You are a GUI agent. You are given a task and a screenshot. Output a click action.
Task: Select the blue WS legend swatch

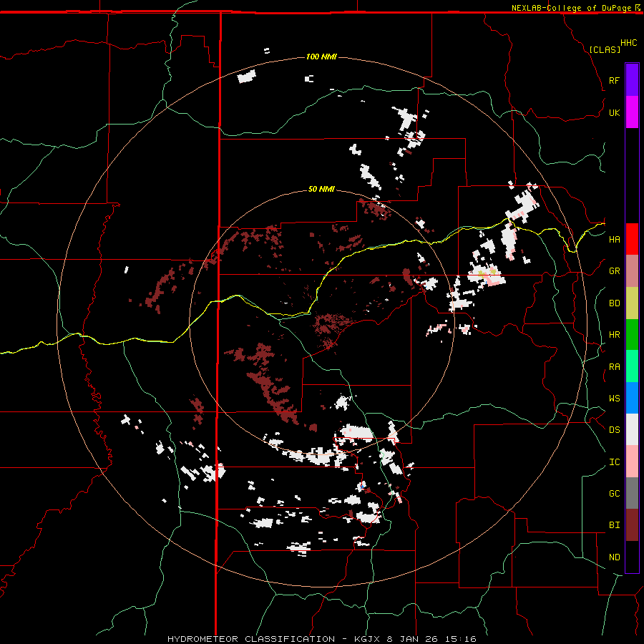click(632, 398)
